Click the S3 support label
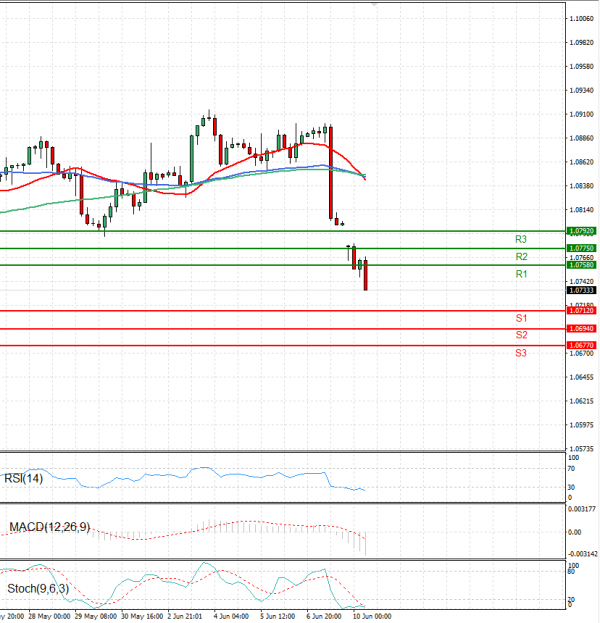Image resolution: width=600 pixels, height=623 pixels. [521, 353]
